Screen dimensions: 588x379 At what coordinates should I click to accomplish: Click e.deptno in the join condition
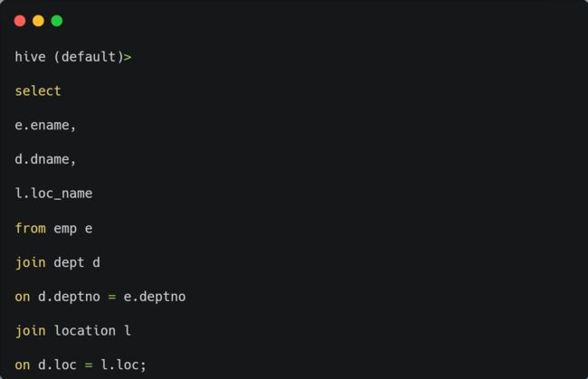[x=155, y=297]
